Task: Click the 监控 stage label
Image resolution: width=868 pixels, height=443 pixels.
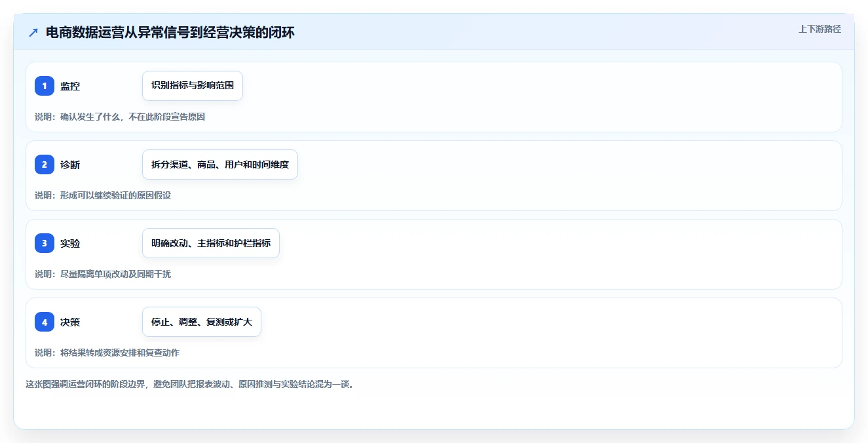Action: 70,86
